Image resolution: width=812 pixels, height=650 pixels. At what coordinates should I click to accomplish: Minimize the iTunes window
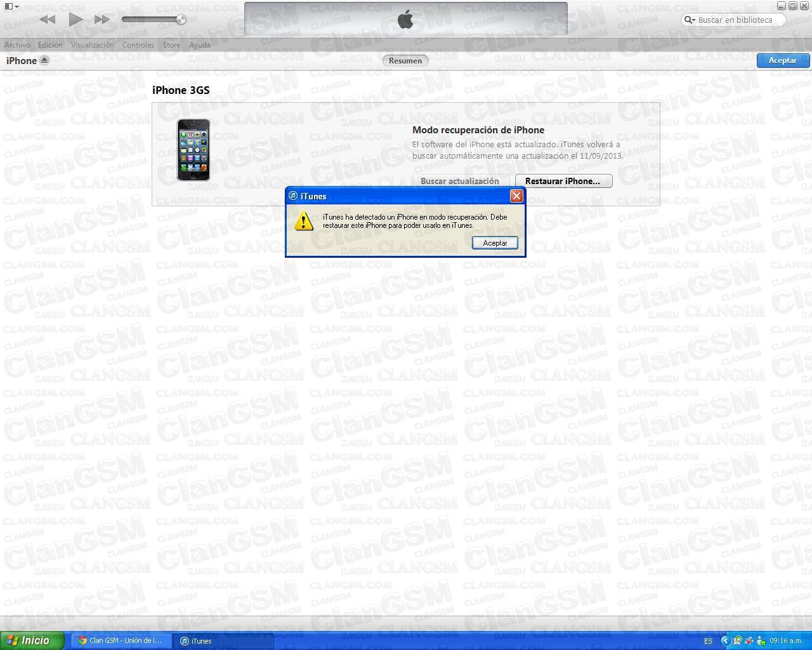click(x=782, y=6)
